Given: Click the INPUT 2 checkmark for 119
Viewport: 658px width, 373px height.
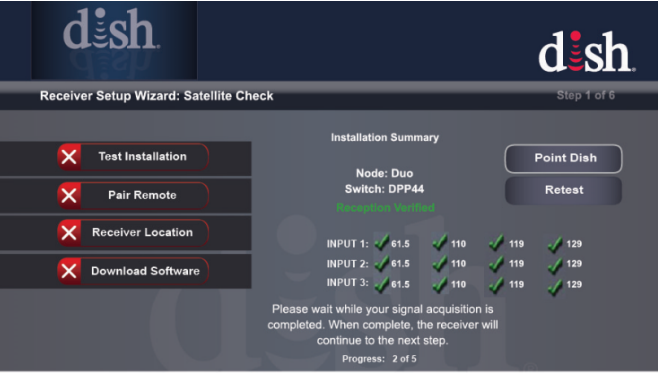Looking at the screenshot, I should click(496, 263).
